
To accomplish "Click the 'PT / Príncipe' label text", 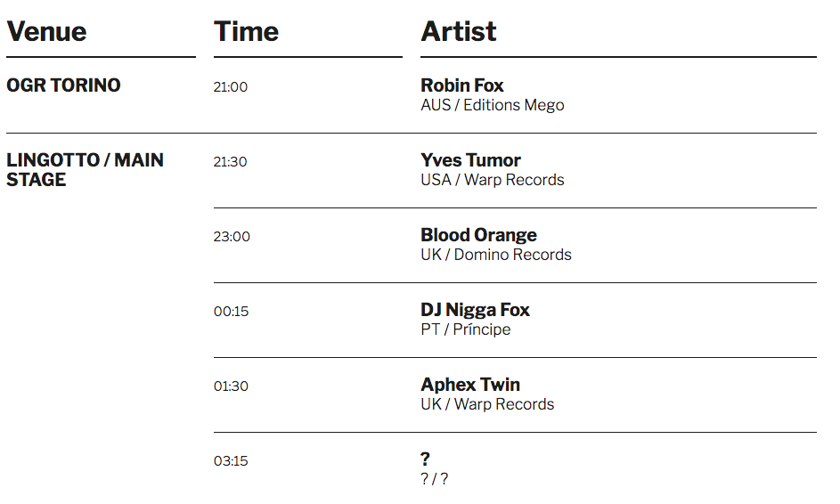I will [x=465, y=329].
